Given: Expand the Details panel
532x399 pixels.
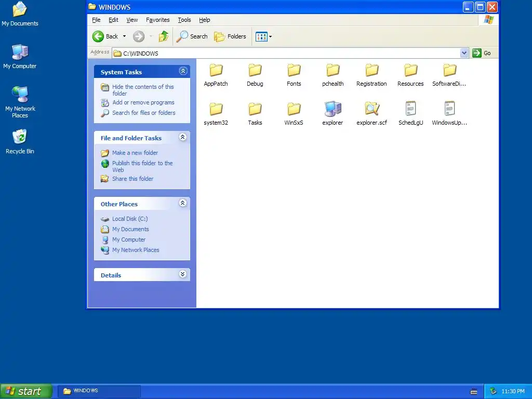Looking at the screenshot, I should point(182,274).
